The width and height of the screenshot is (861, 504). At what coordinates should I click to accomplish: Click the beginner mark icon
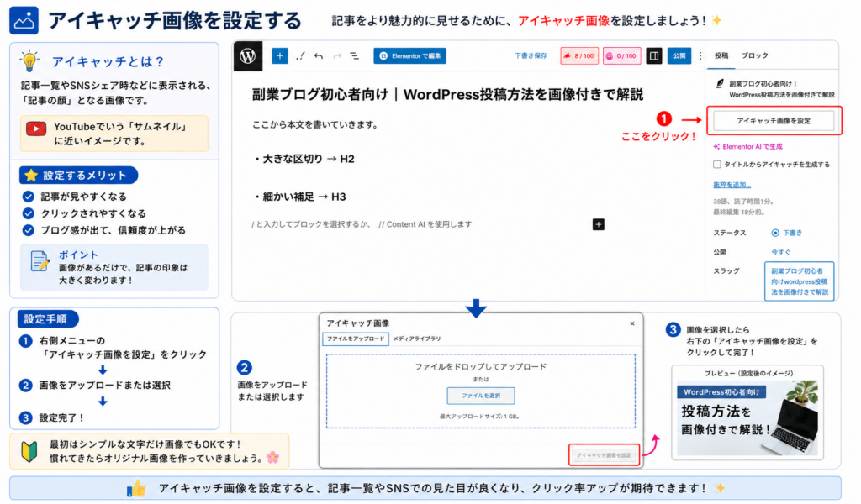coord(29,452)
